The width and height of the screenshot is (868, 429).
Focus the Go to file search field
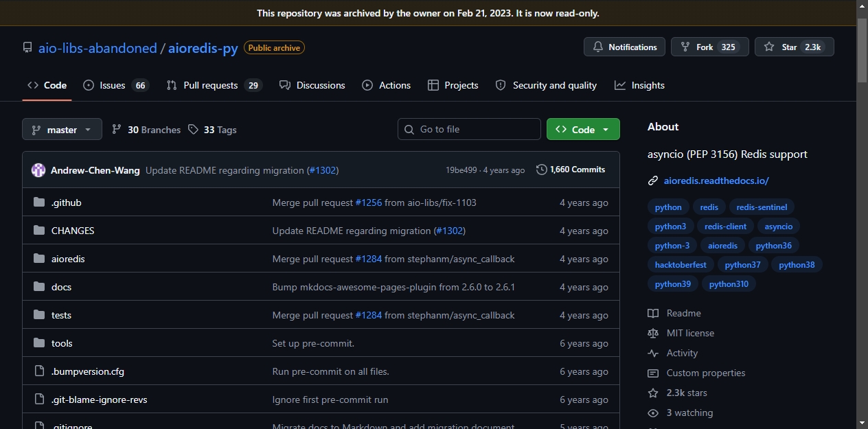click(x=469, y=129)
